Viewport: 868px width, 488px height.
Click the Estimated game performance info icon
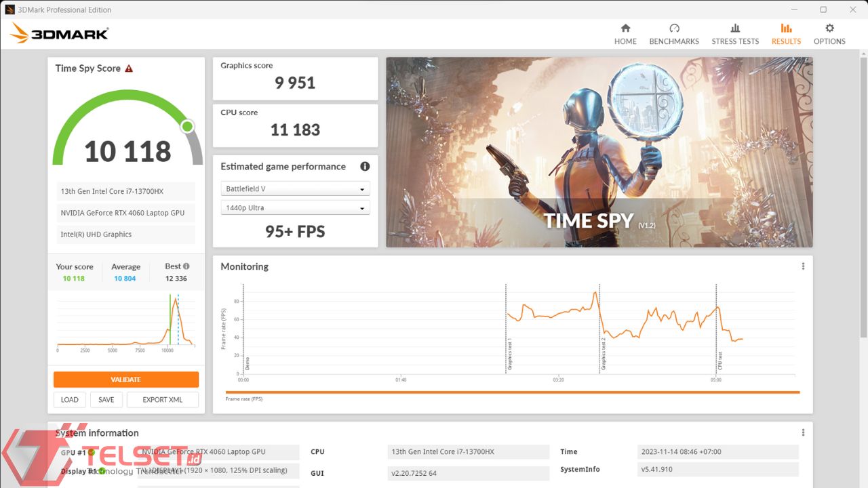click(x=365, y=167)
